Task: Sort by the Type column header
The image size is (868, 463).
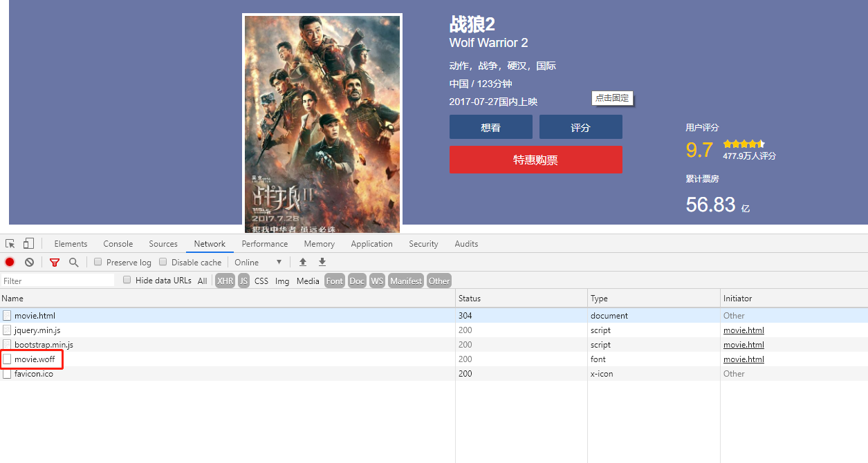Action: tap(654, 299)
